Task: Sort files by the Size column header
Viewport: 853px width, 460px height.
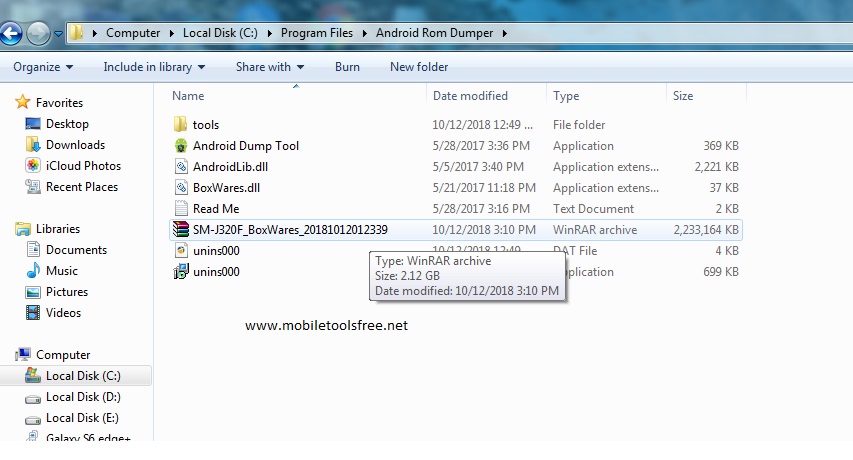Action: click(x=683, y=96)
